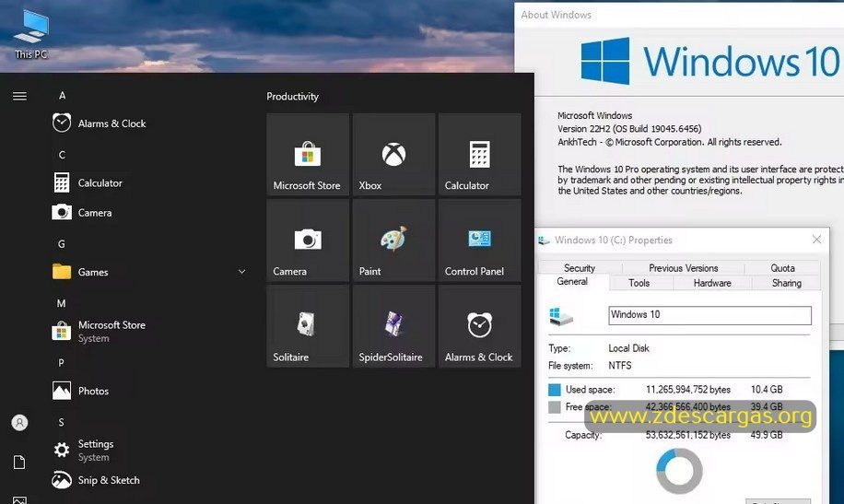Click Microsoft Store tile

click(x=308, y=155)
